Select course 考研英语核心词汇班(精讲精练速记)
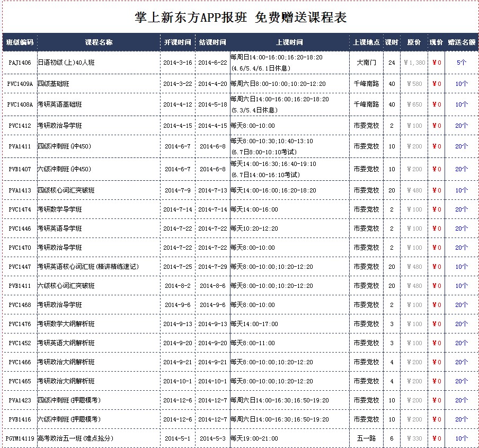Screen dimensions: 479x448 (88, 267)
